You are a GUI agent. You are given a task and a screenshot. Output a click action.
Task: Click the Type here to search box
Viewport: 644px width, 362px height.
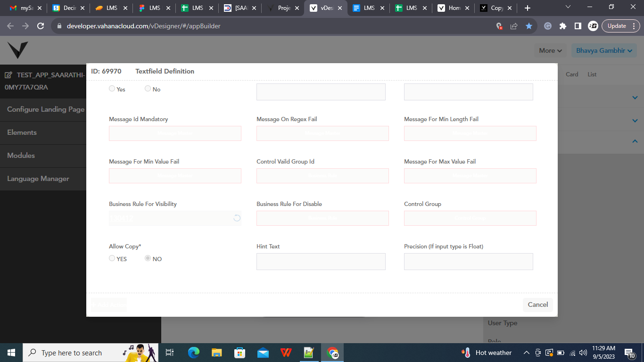click(x=90, y=353)
